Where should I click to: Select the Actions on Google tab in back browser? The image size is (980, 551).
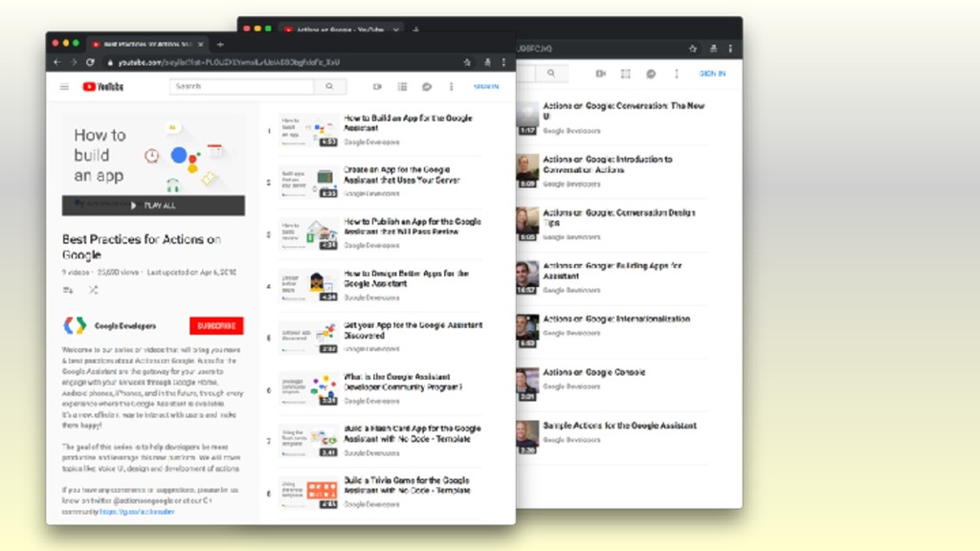click(x=342, y=30)
